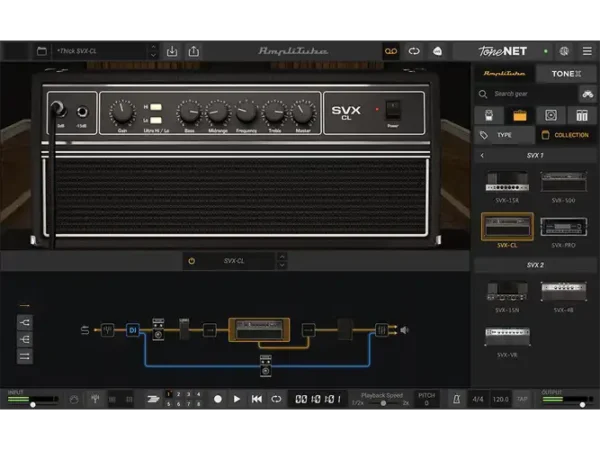Viewport: 600px width, 450px height.
Task: Click the SVX 2 collection header
Action: coord(535,265)
